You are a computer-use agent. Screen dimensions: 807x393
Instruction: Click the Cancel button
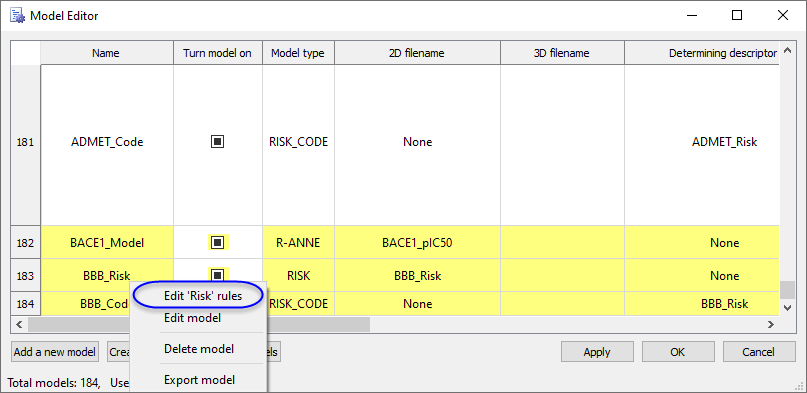click(x=759, y=352)
